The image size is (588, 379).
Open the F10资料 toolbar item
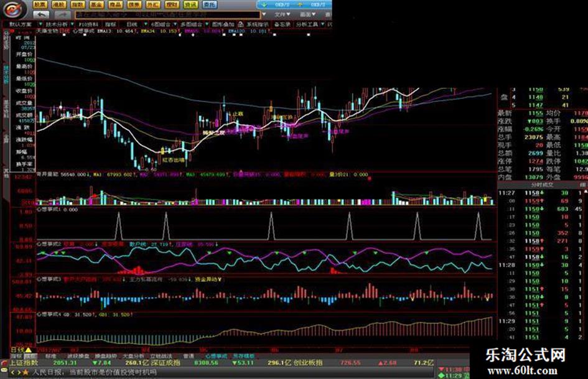[x=88, y=24]
